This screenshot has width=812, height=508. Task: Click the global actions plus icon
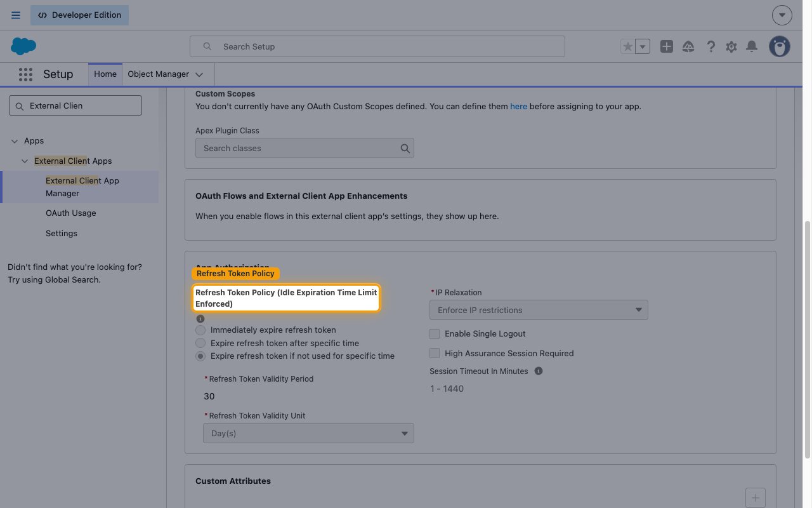click(666, 46)
